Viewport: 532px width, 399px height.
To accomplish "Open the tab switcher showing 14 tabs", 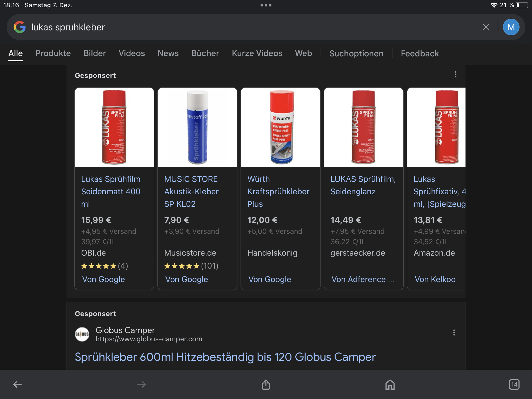I will [x=514, y=384].
